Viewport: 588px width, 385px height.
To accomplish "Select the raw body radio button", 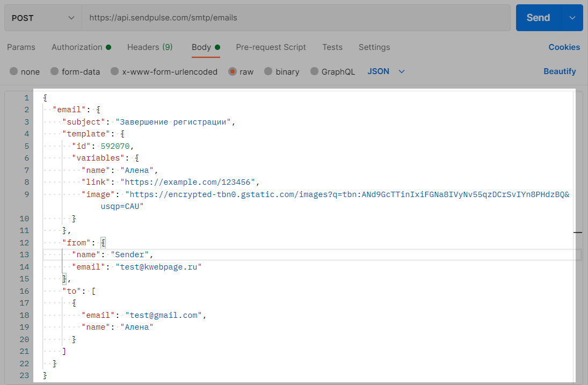I will pyautogui.click(x=233, y=71).
